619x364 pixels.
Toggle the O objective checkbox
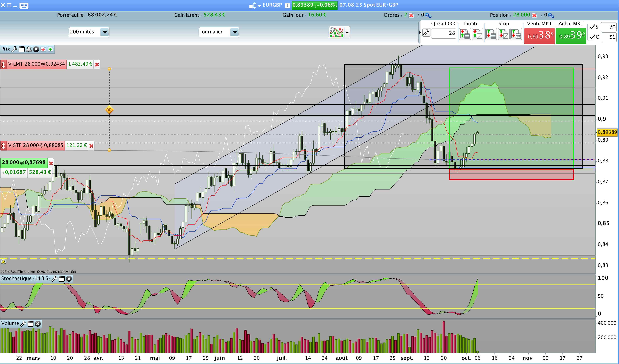[592, 37]
